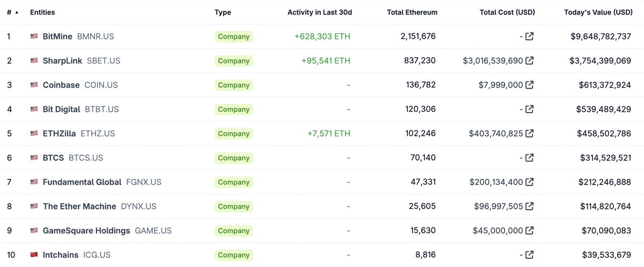The image size is (644, 267).
Task: Open external link icon in Intchains row
Action: (529, 255)
